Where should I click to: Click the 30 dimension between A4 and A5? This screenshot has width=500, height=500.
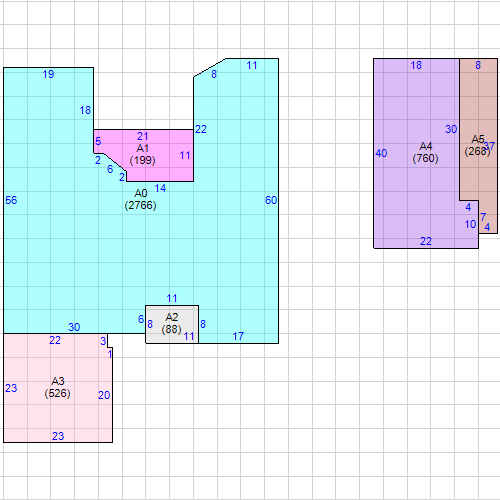click(451, 129)
